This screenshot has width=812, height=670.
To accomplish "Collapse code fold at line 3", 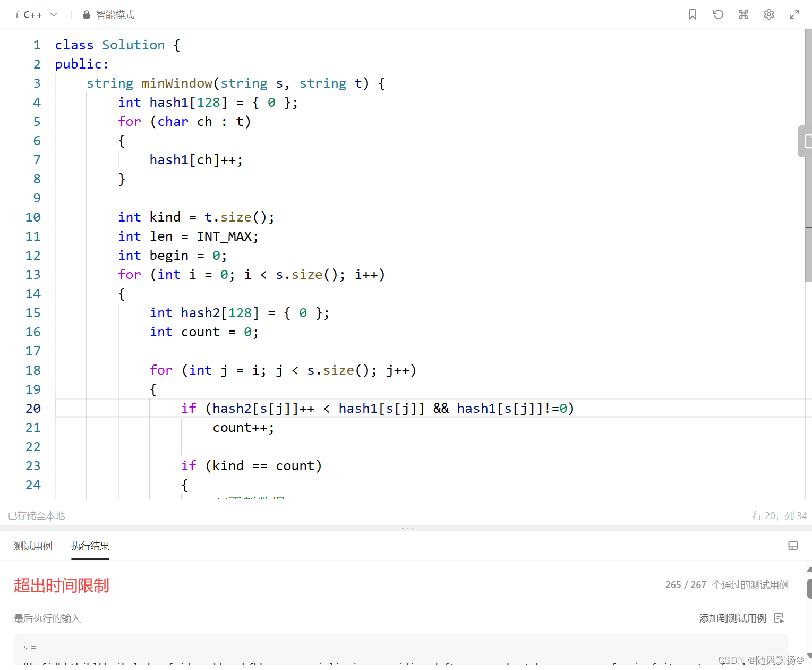I will point(49,83).
